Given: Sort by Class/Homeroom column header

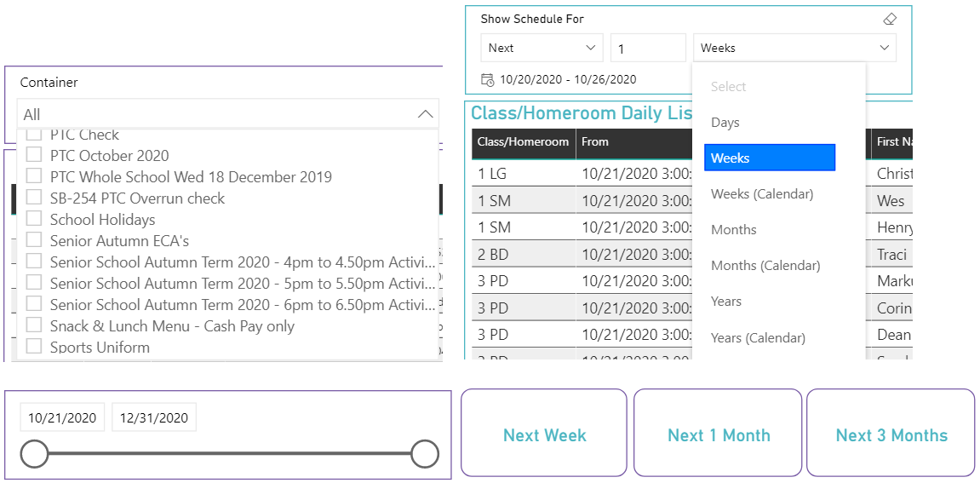Looking at the screenshot, I should (x=523, y=141).
